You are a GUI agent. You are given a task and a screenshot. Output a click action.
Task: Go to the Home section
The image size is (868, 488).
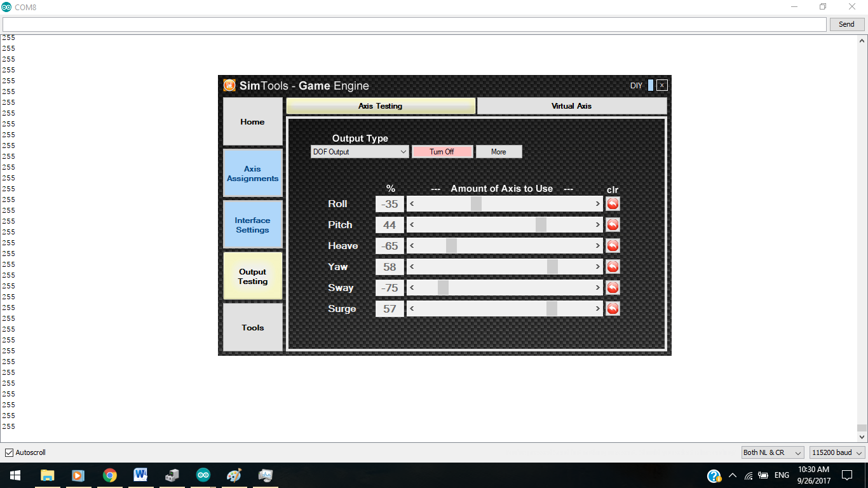click(x=252, y=121)
